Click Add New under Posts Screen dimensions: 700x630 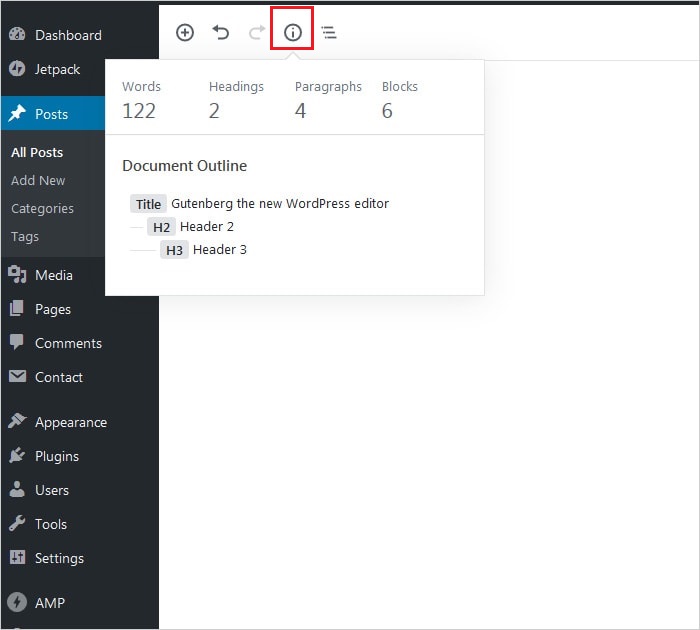point(38,180)
